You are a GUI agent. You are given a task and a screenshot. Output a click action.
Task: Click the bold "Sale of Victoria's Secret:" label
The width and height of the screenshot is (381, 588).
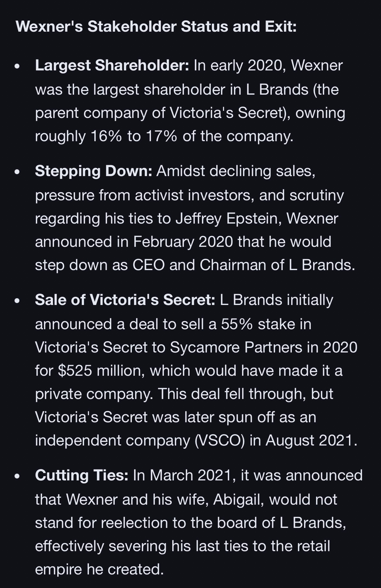pos(125,300)
